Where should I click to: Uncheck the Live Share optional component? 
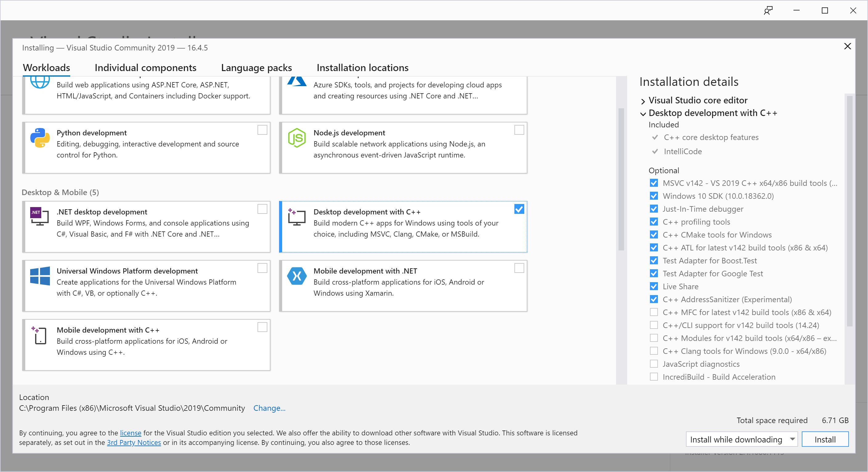coord(654,286)
